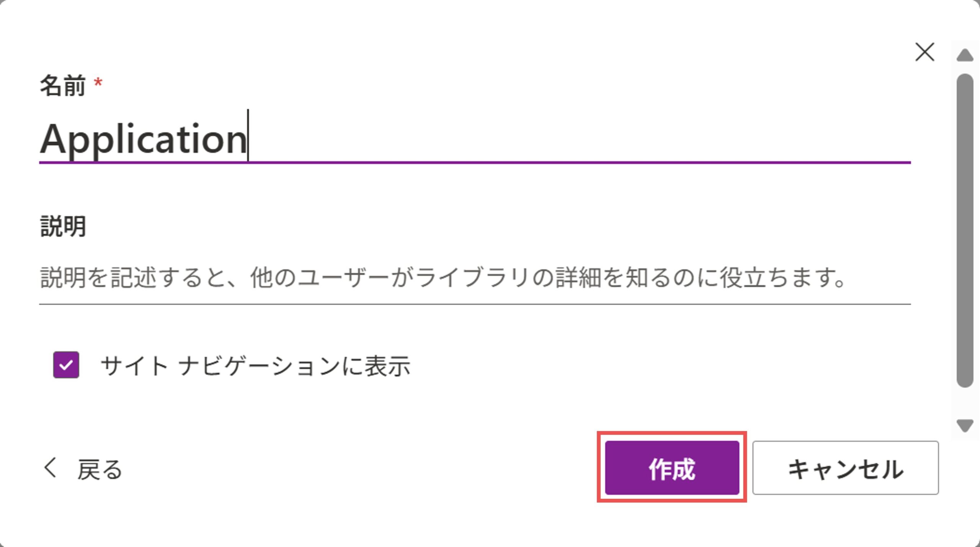Viewport: 980px width, 547px height.
Task: Click the purple underline of the name field
Action: tap(475, 163)
